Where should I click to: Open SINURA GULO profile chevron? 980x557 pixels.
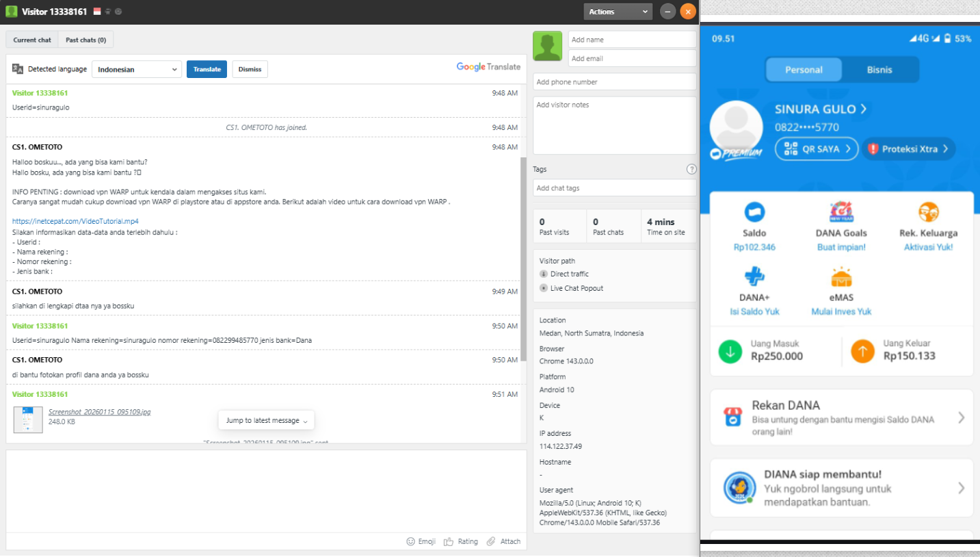[x=864, y=109]
